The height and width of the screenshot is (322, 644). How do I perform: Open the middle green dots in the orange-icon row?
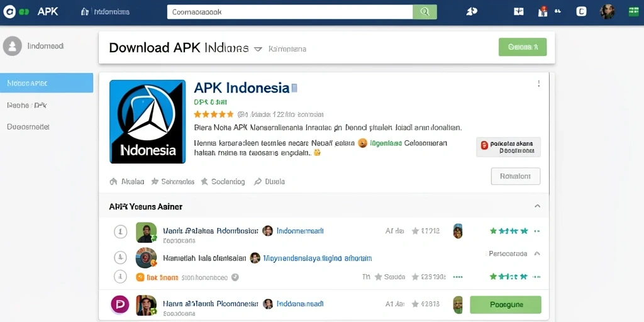pos(457,277)
